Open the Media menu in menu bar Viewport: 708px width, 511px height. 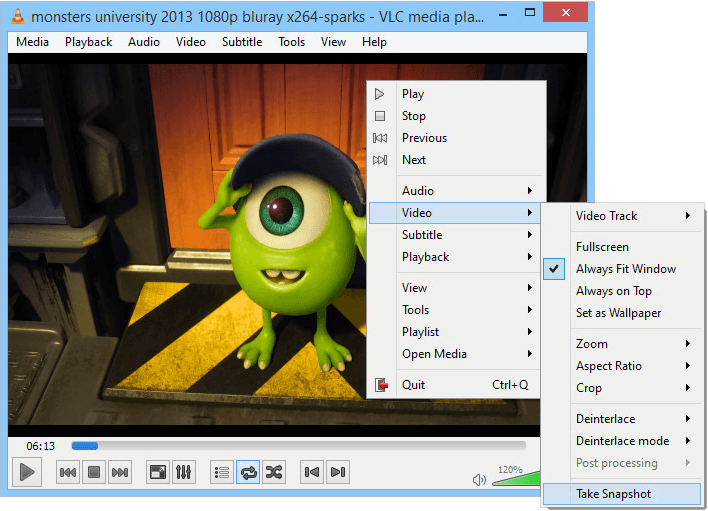coord(33,42)
